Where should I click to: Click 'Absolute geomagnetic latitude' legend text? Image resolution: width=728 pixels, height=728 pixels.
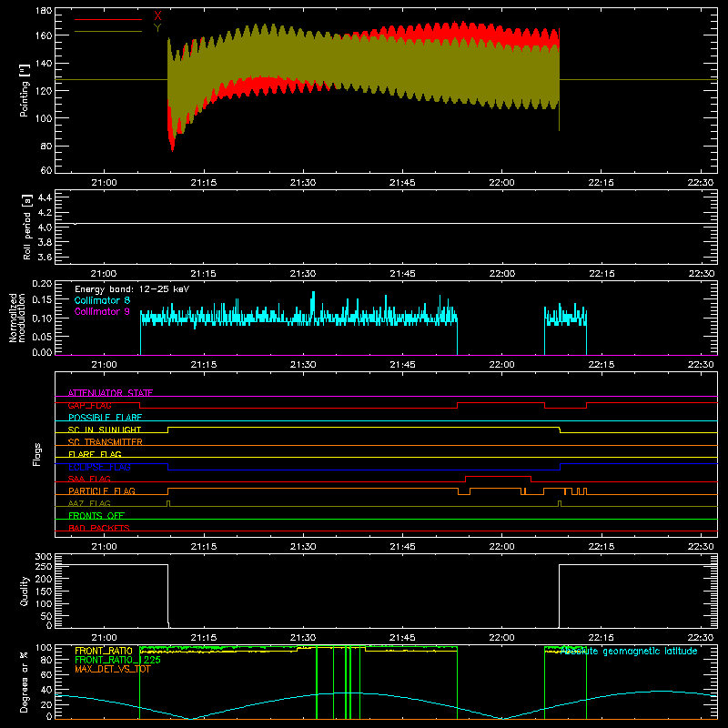629,651
